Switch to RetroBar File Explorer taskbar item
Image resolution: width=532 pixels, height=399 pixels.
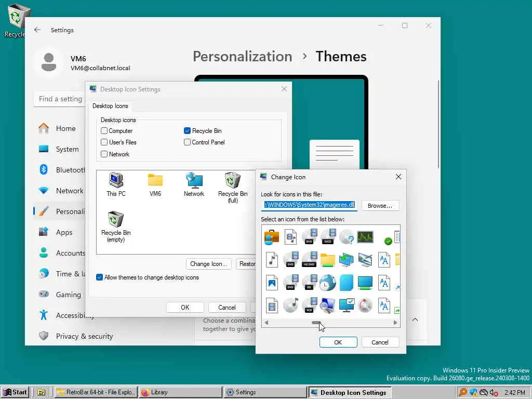point(96,392)
